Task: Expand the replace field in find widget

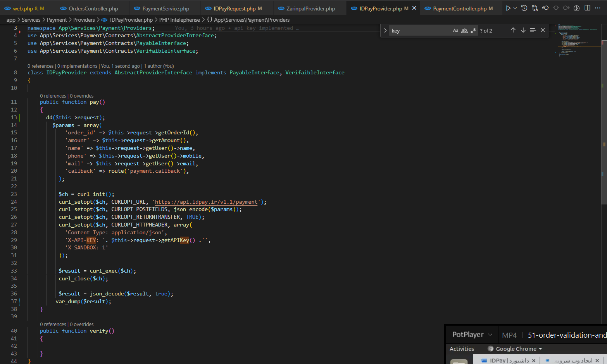Action: tap(385, 31)
